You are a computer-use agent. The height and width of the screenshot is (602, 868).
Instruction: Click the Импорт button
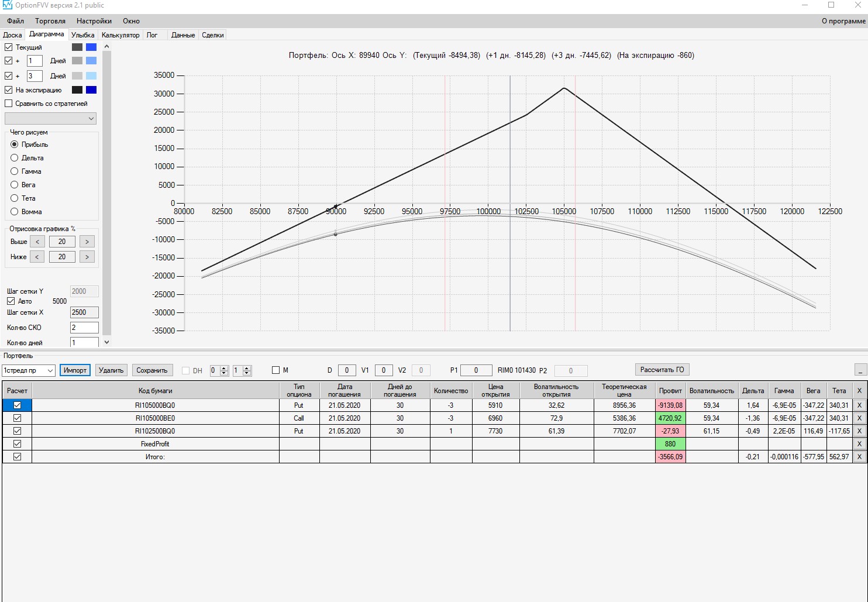[x=75, y=370]
